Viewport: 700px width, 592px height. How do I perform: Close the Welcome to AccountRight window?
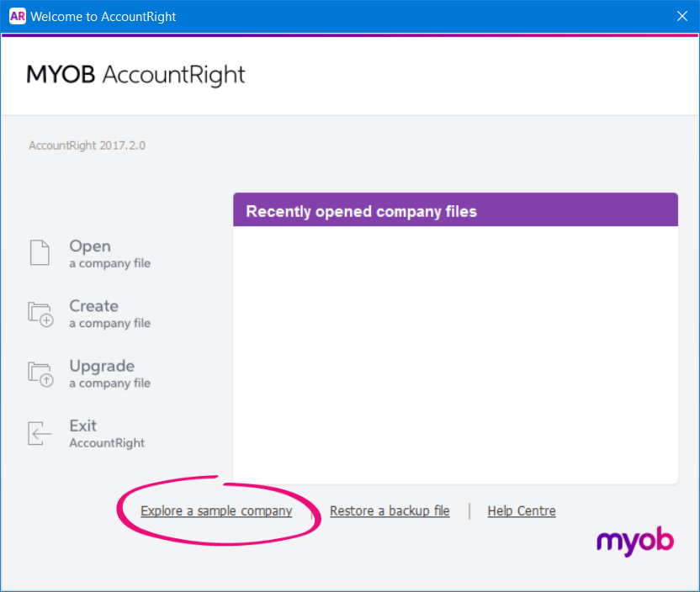(x=682, y=17)
